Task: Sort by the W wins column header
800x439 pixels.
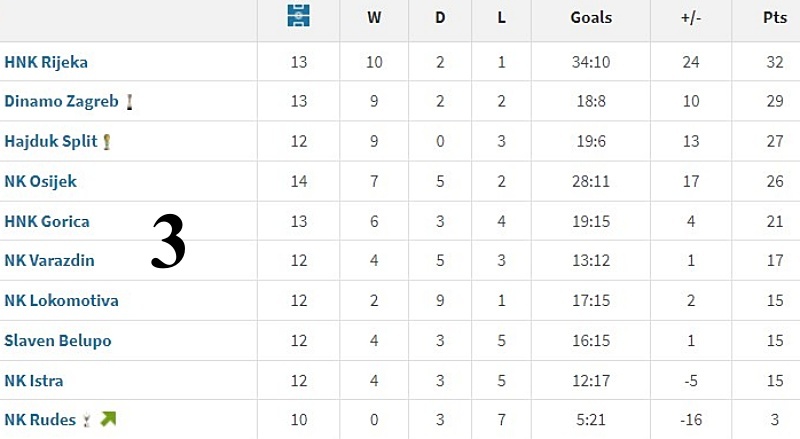Action: tap(374, 17)
